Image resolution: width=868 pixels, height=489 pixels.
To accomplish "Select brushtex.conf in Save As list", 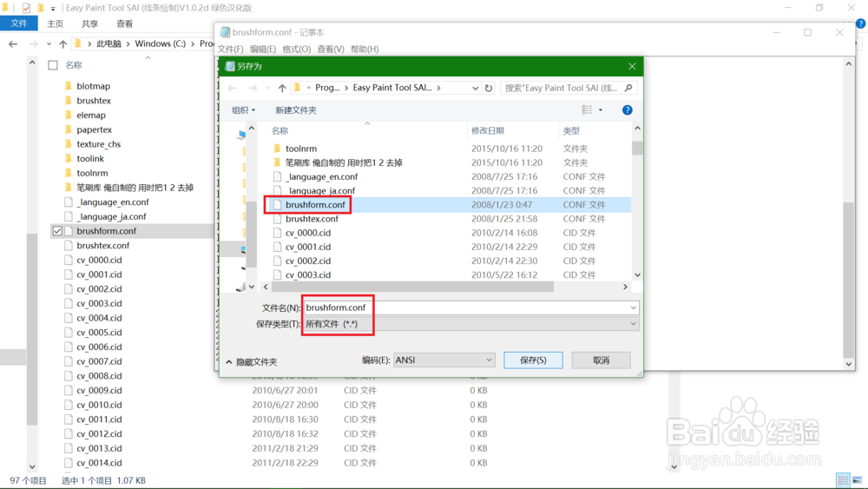I will (312, 219).
